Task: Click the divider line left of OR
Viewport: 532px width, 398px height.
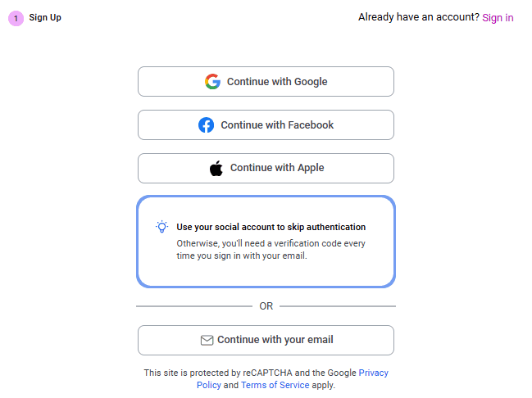Action: [194, 306]
